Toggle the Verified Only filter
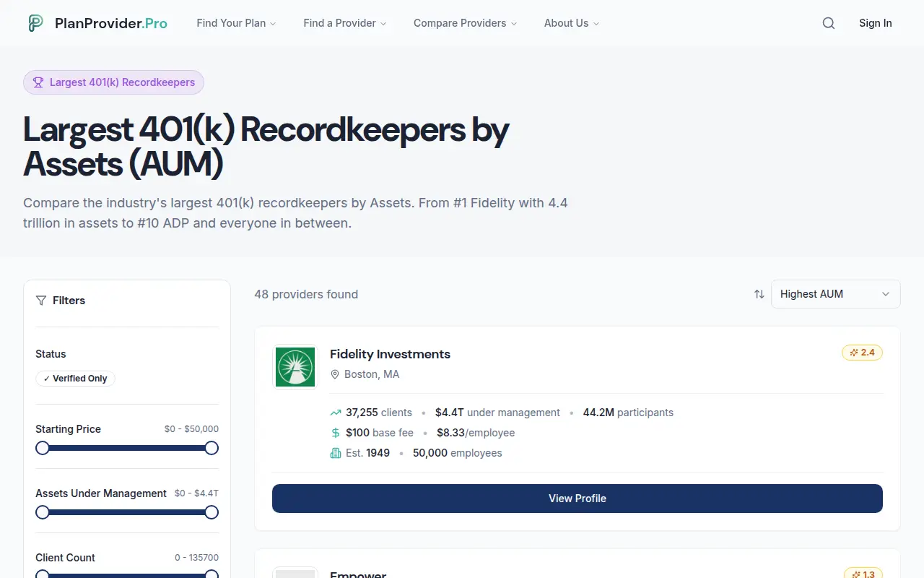Screen dimensions: 924x578 click(x=75, y=379)
